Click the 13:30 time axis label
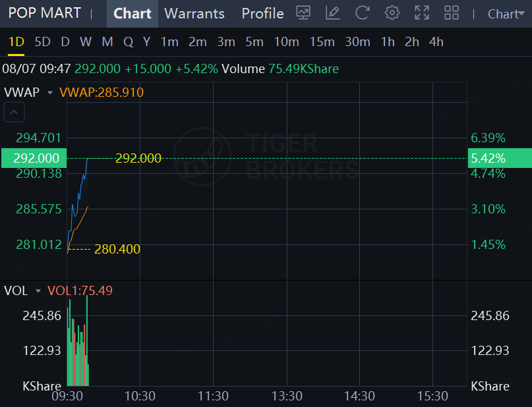 click(x=287, y=396)
